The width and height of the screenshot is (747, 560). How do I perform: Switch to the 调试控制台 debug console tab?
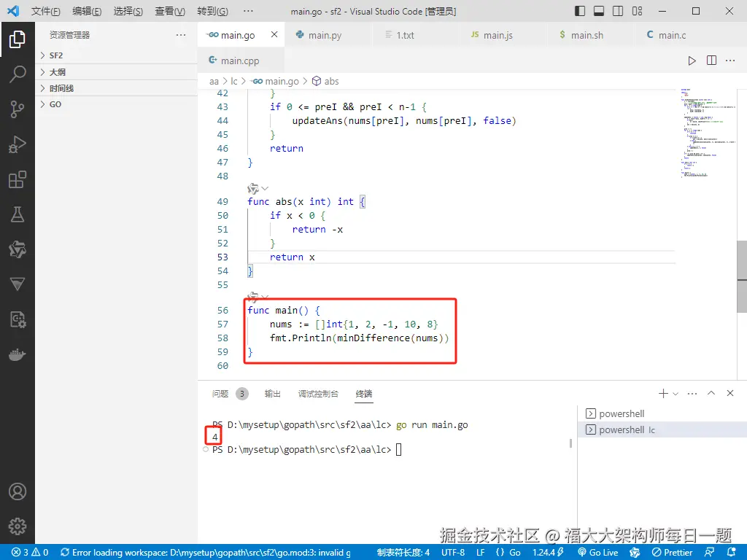tap(318, 394)
